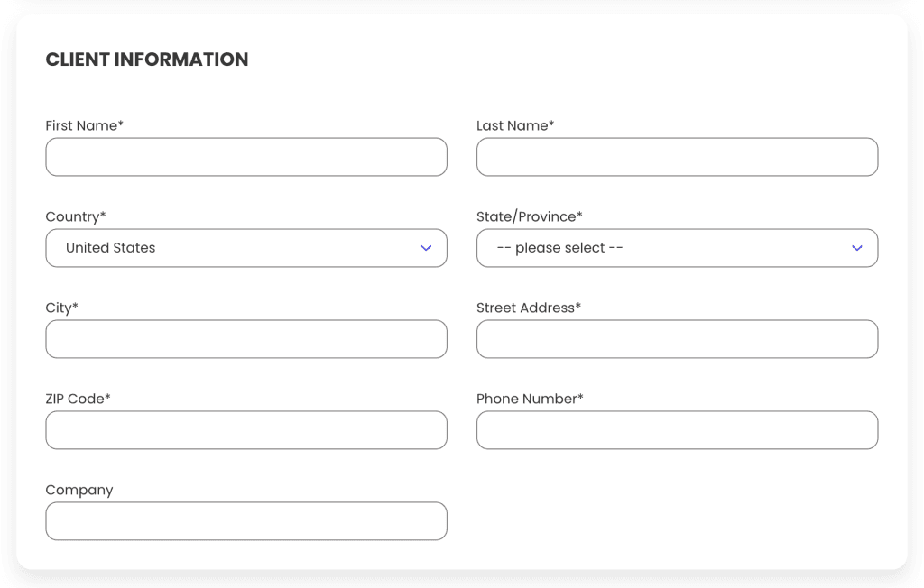The image size is (924, 588).
Task: Click the Phone Number input field
Action: point(677,430)
